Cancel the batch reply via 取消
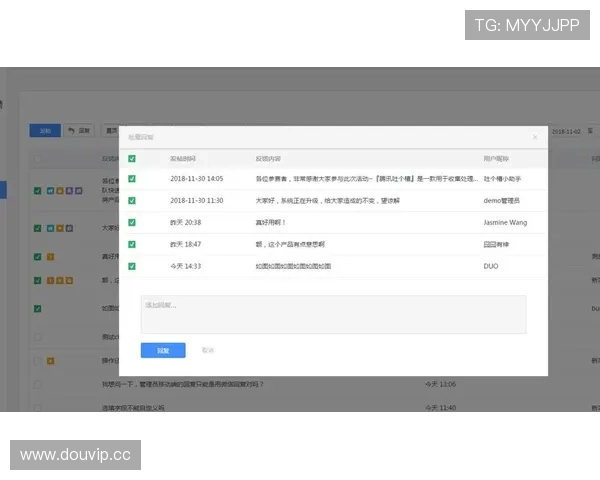The image size is (600, 480). (208, 350)
